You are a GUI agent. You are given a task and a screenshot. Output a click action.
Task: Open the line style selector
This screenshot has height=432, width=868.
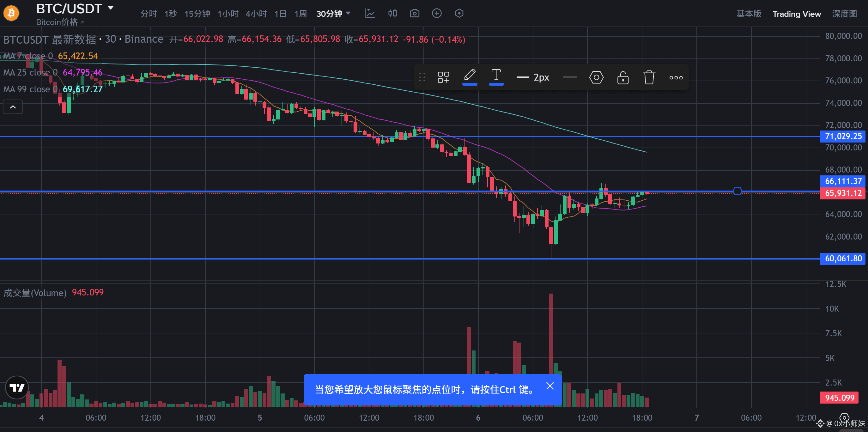click(x=570, y=77)
